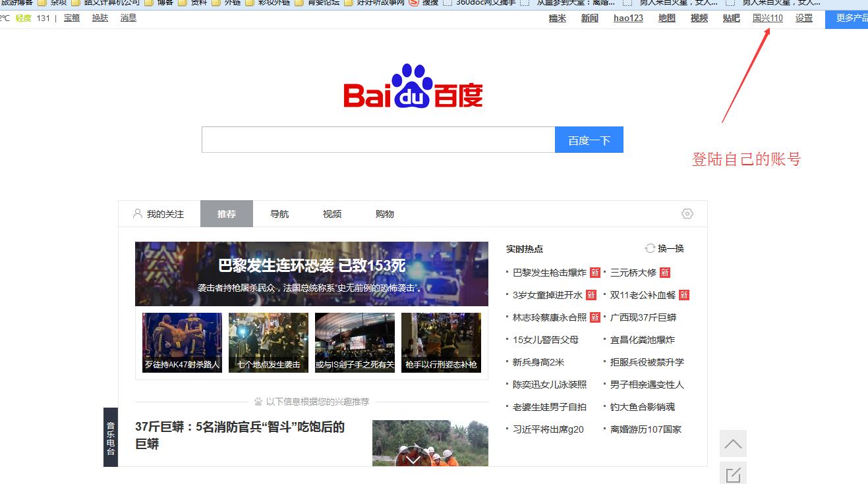The width and height of the screenshot is (868, 484).
Task: Switch to the 购物 tab
Action: pyautogui.click(x=385, y=214)
